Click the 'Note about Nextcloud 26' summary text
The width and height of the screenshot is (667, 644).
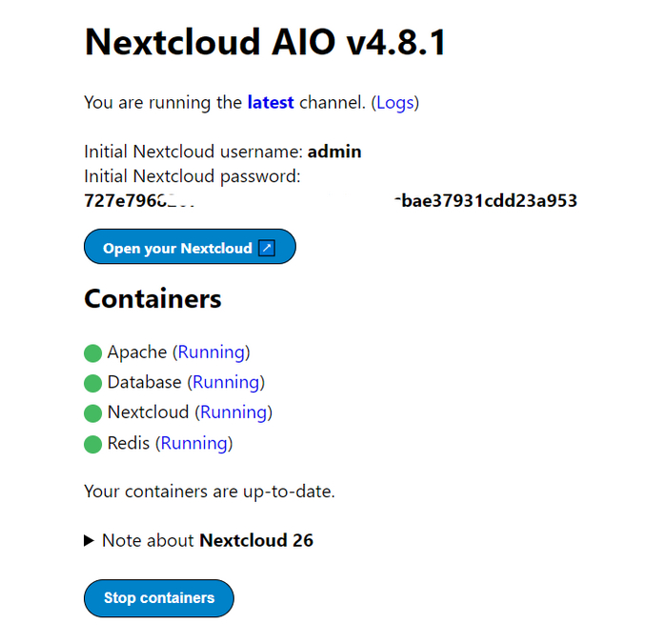pyautogui.click(x=208, y=541)
